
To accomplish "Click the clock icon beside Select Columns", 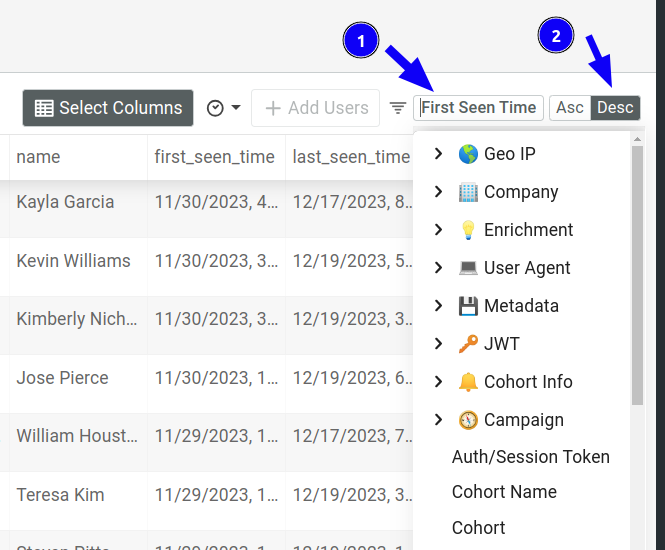I will (215, 108).
